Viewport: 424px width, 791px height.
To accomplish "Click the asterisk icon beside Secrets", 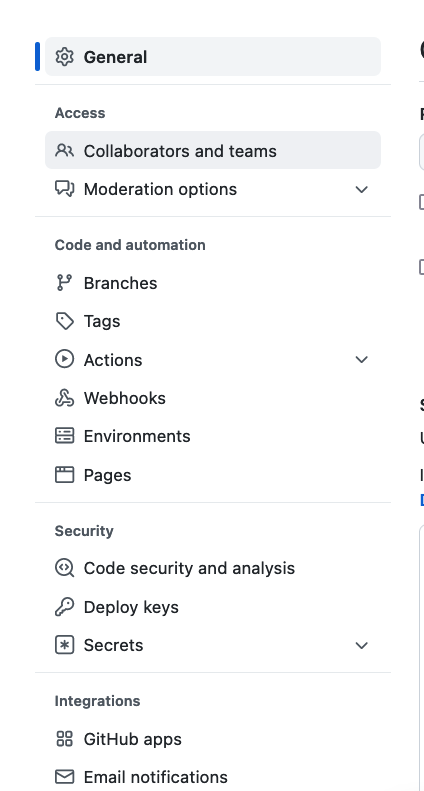I will point(64,645).
